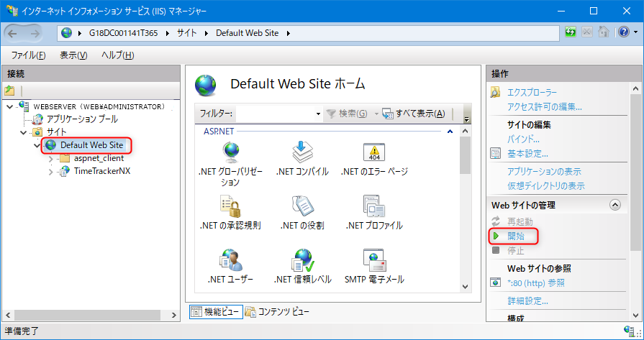This screenshot has width=644, height=340.
Task: Collapse the サイト tree node
Action: (x=24, y=132)
